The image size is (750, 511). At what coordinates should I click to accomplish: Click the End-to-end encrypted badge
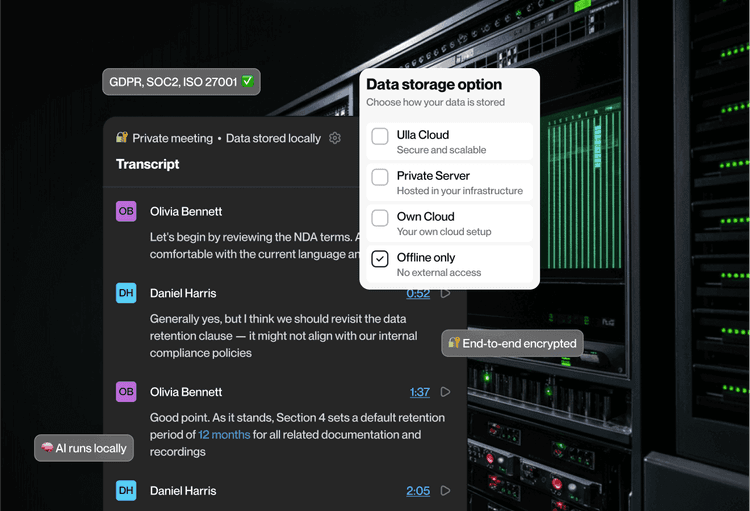[512, 343]
